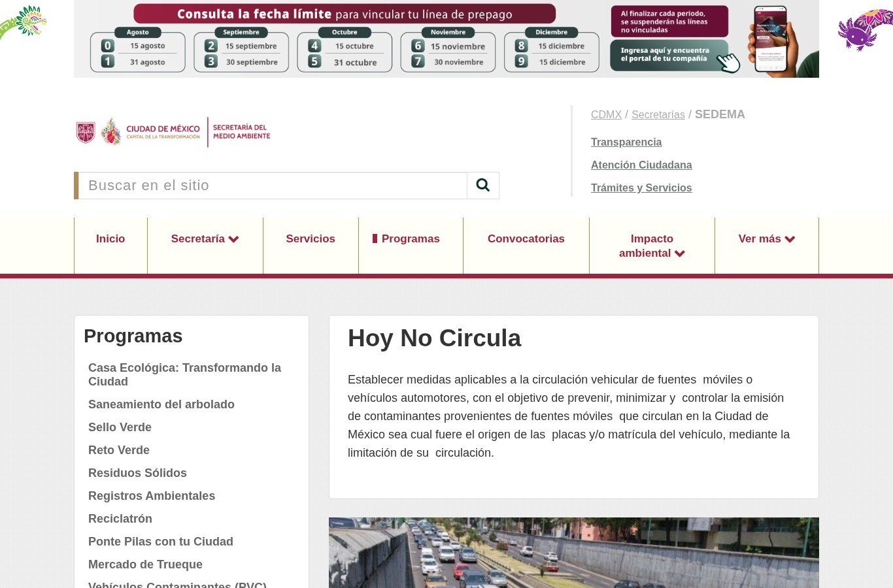Click the prepaid line deadline banner
The image size is (893, 588).
coord(446,39)
